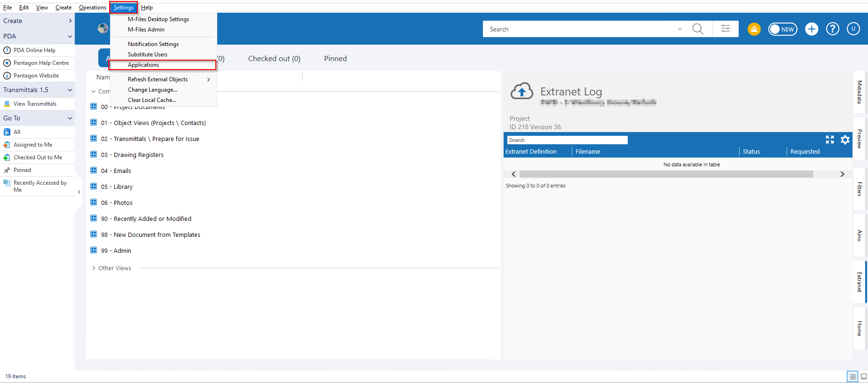Go to Checked Out to Me
868x383 pixels.
coord(38,157)
